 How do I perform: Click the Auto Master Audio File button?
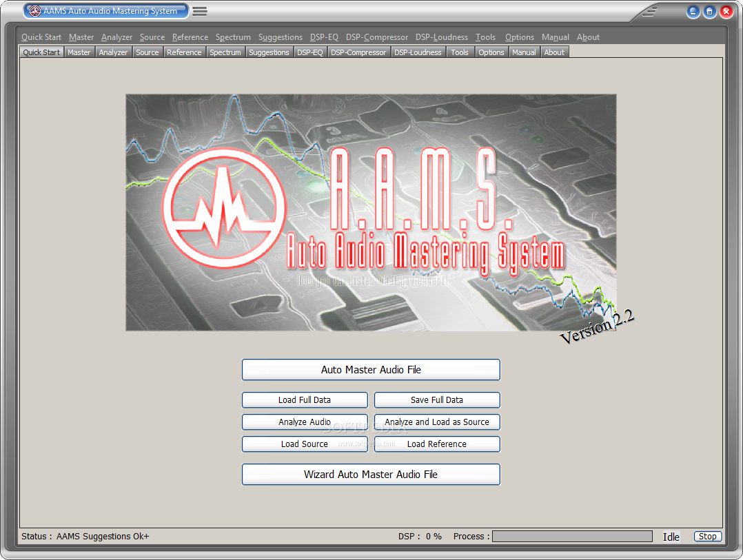pyautogui.click(x=371, y=369)
